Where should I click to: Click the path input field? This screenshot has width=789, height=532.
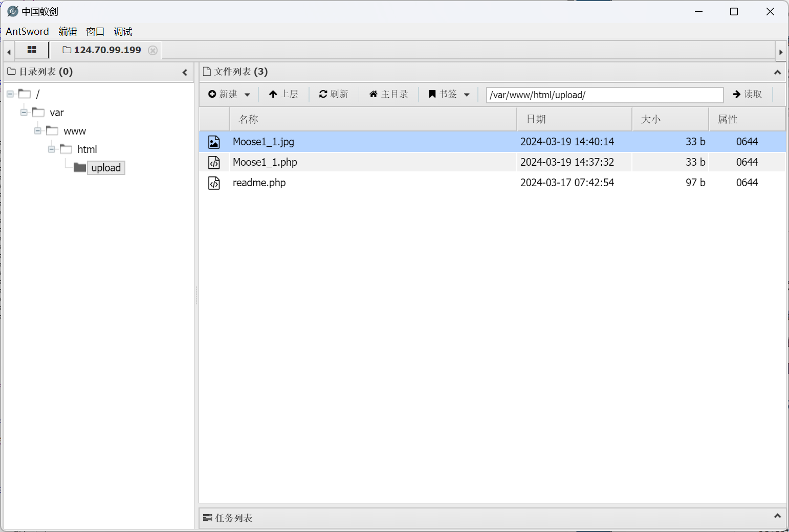[x=604, y=95]
